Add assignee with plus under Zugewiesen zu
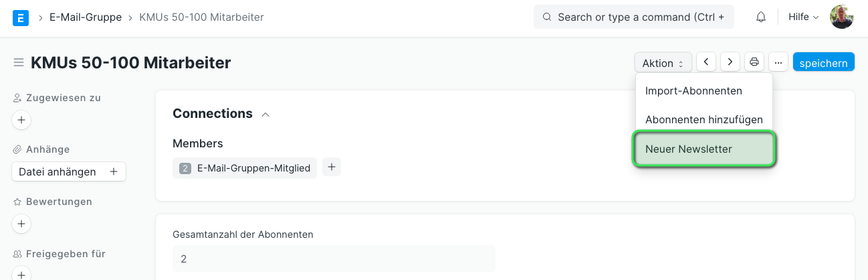The width and height of the screenshot is (868, 280). 21,121
